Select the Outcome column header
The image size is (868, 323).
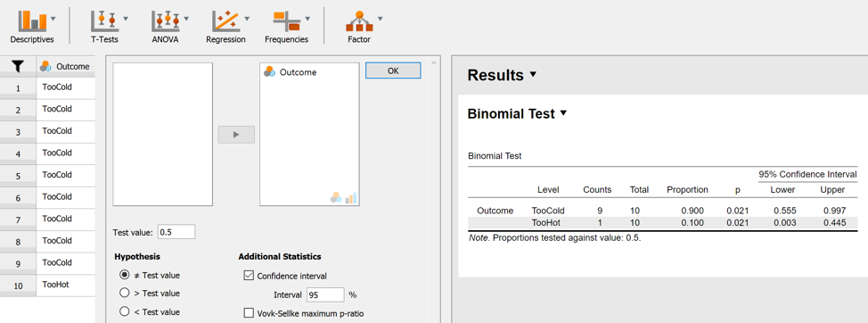click(x=66, y=67)
